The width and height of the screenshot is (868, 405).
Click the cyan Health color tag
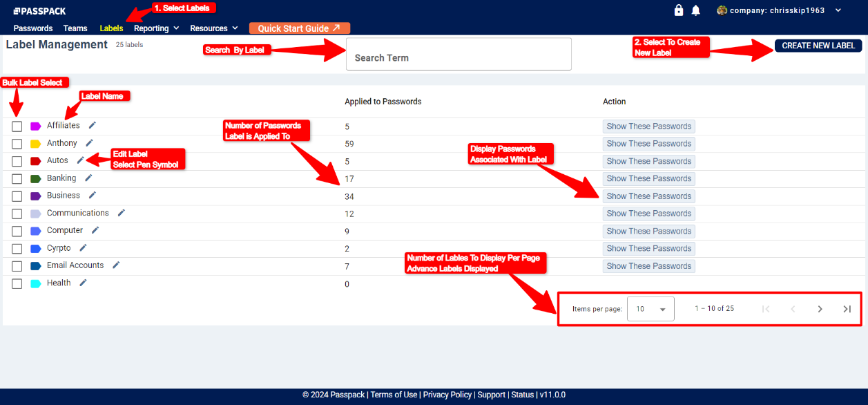(x=36, y=283)
